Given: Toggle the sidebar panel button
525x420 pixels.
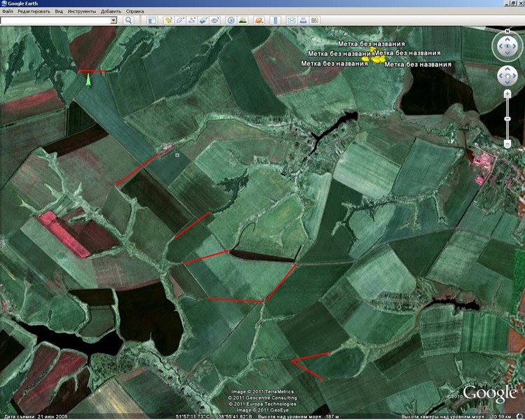Looking at the screenshot, I should (151, 21).
